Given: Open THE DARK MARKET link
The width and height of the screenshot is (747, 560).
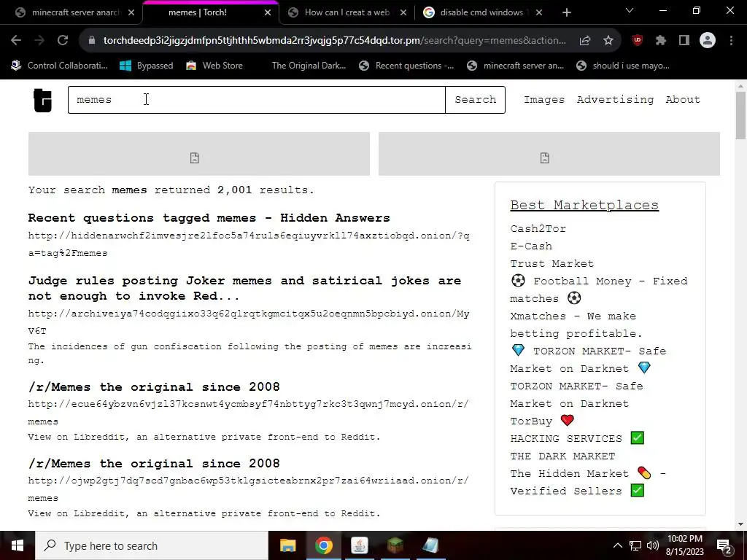Looking at the screenshot, I should tap(562, 456).
